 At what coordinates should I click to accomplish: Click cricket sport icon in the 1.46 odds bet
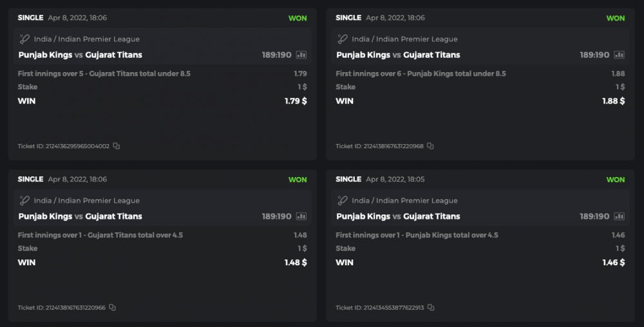point(343,201)
